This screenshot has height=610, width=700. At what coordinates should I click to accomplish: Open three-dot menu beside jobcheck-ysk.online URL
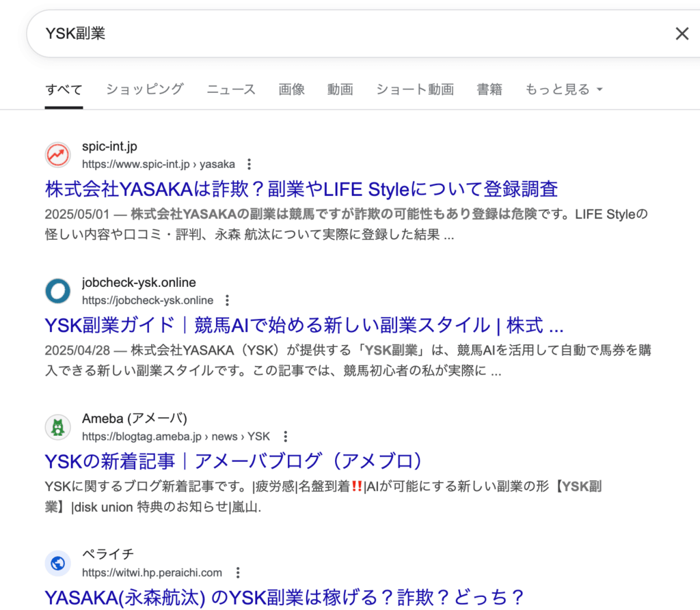coord(227,301)
